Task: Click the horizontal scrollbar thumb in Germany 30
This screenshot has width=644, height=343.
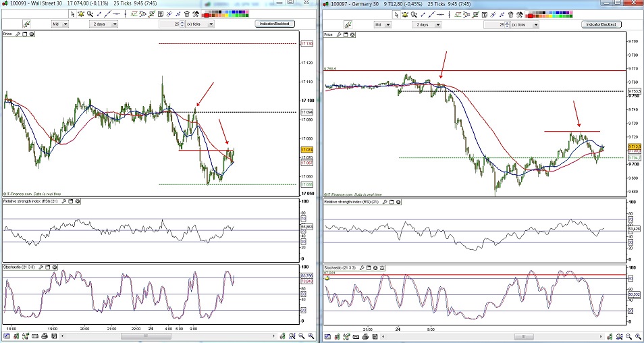Action: (x=524, y=336)
